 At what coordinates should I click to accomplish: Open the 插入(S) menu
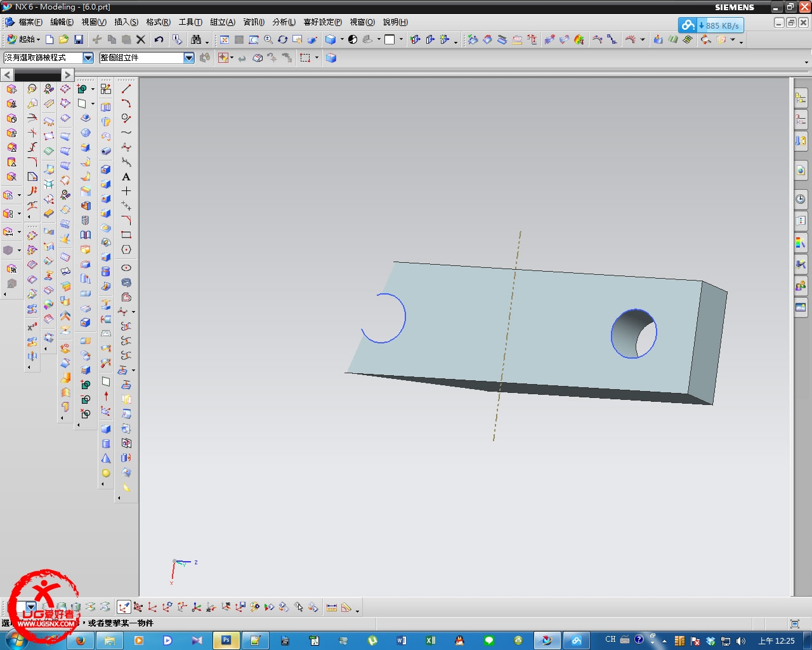126,22
